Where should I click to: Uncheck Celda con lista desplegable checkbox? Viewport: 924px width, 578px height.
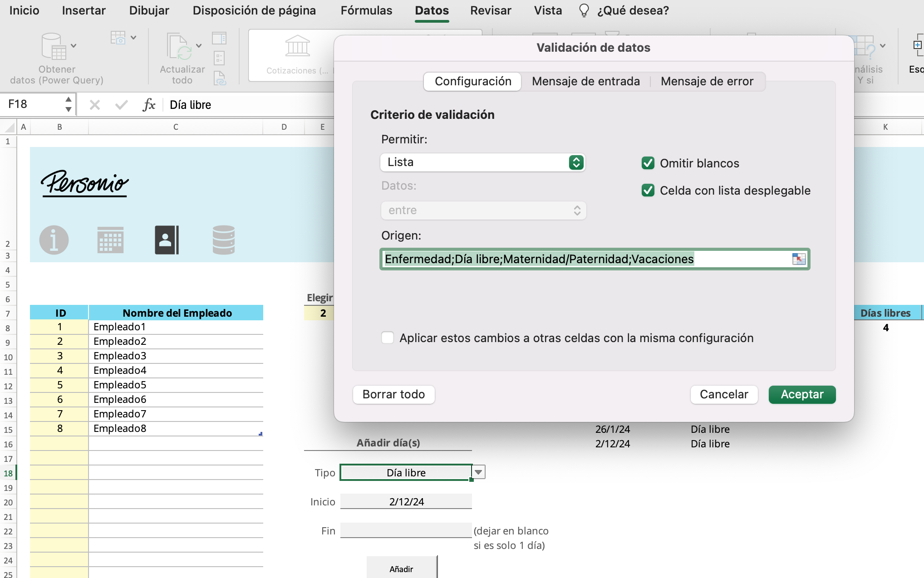(648, 191)
